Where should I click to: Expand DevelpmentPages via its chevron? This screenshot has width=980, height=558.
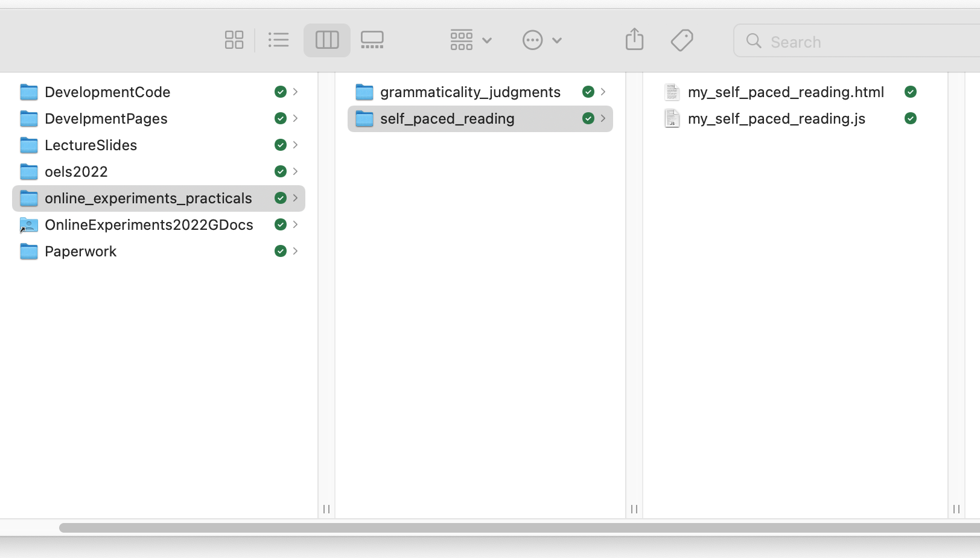[x=295, y=118]
